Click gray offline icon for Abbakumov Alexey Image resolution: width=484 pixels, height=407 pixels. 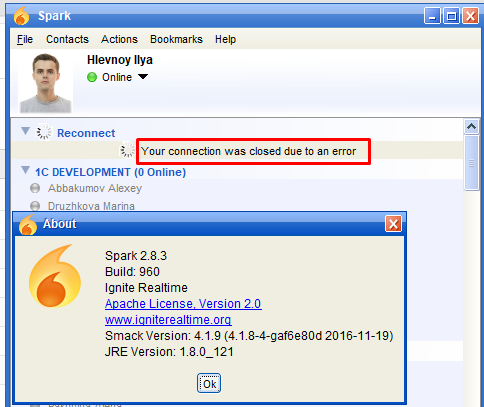(x=35, y=188)
